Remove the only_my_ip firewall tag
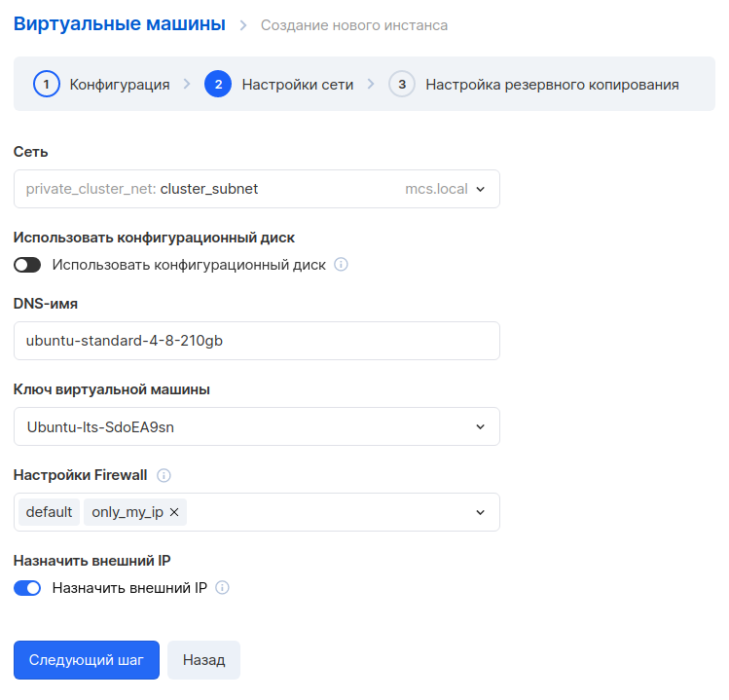The image size is (729, 700). [x=174, y=512]
